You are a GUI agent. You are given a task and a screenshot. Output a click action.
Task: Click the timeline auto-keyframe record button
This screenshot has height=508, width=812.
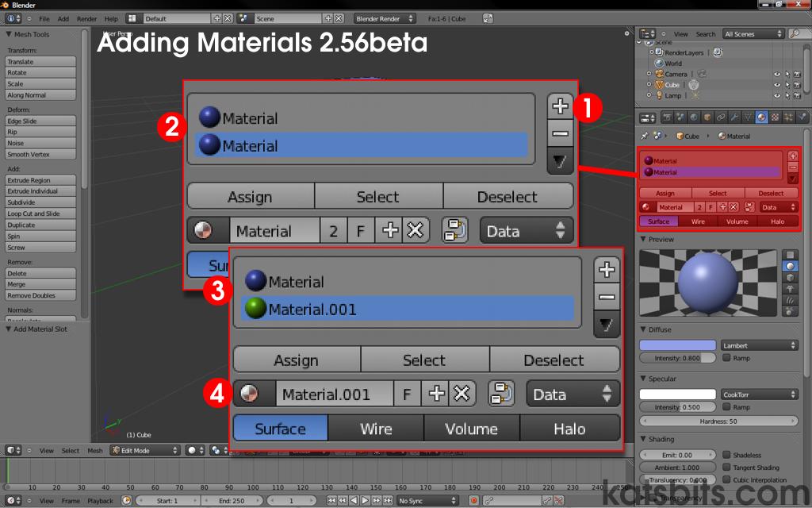[473, 501]
